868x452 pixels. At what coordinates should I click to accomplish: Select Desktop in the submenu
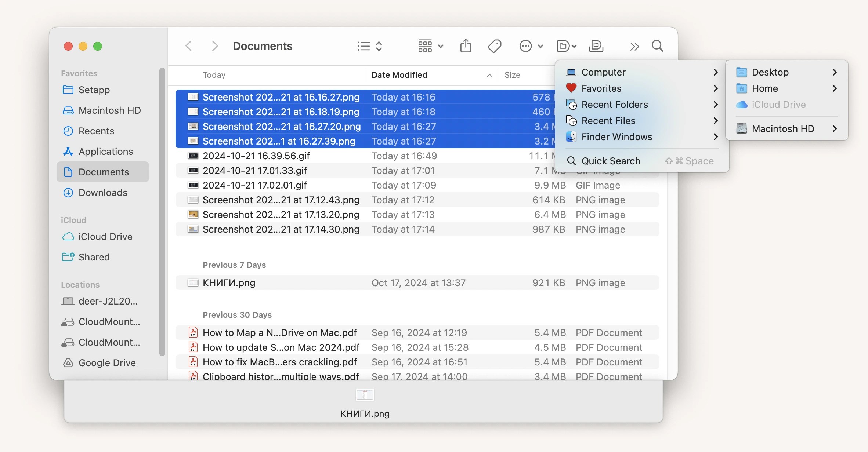770,72
